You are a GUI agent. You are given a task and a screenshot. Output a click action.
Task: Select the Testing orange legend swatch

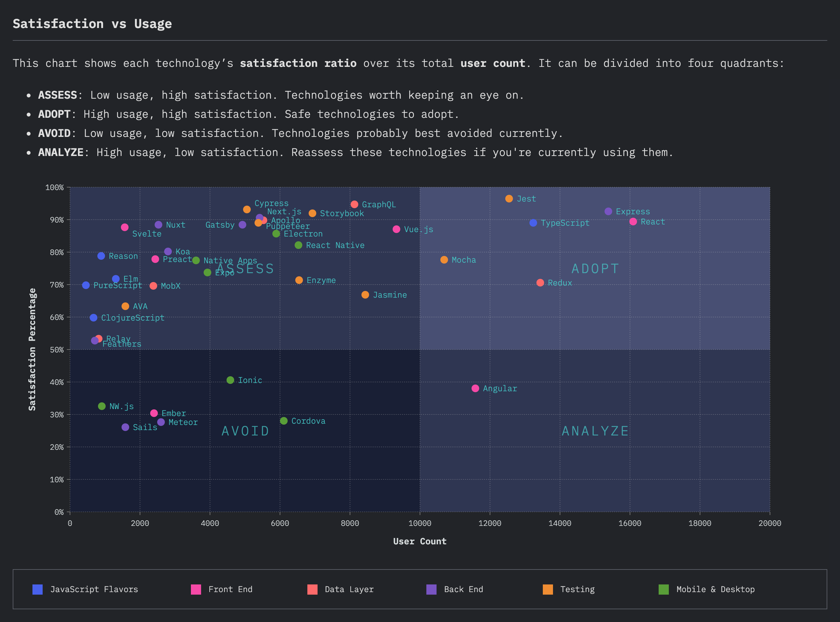point(548,589)
